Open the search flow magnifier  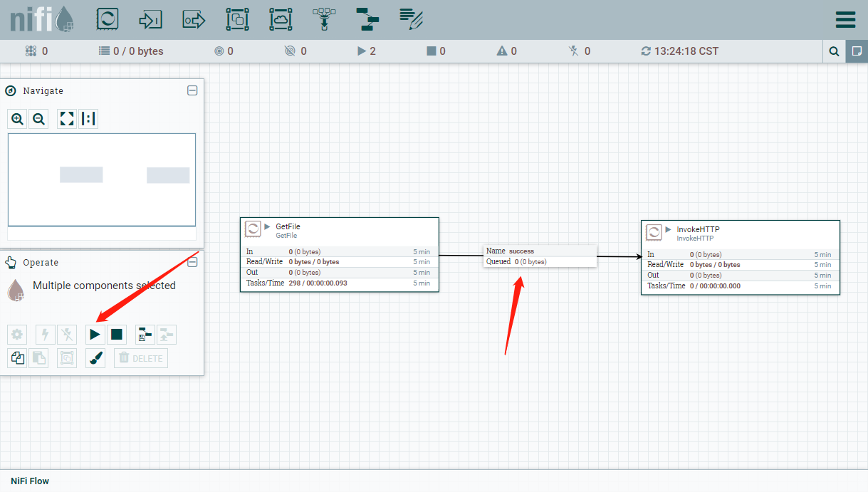pyautogui.click(x=834, y=51)
